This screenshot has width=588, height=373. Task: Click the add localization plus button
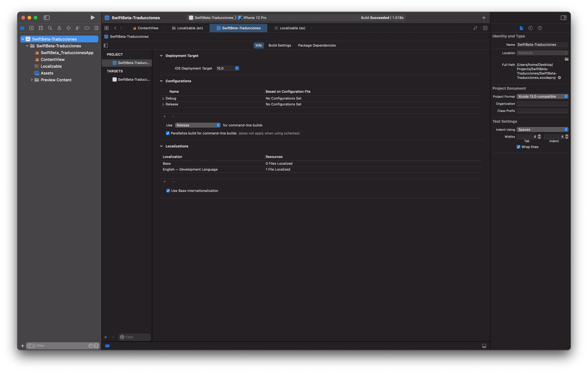[165, 181]
